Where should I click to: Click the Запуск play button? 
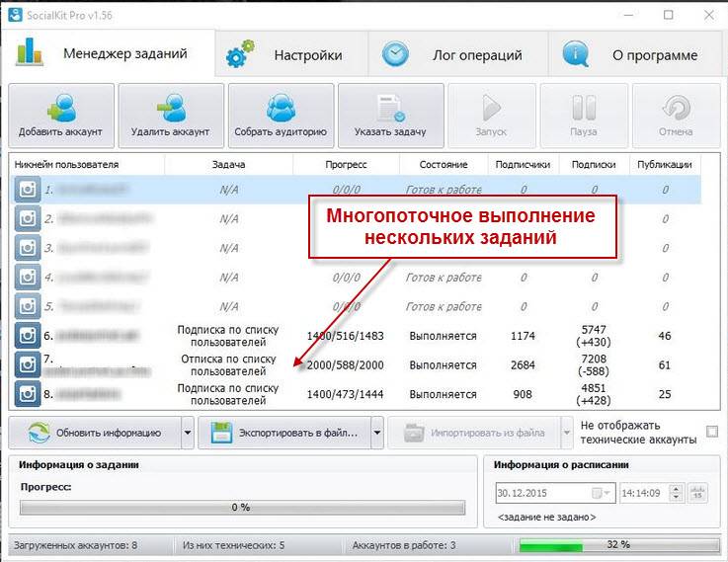(x=491, y=116)
